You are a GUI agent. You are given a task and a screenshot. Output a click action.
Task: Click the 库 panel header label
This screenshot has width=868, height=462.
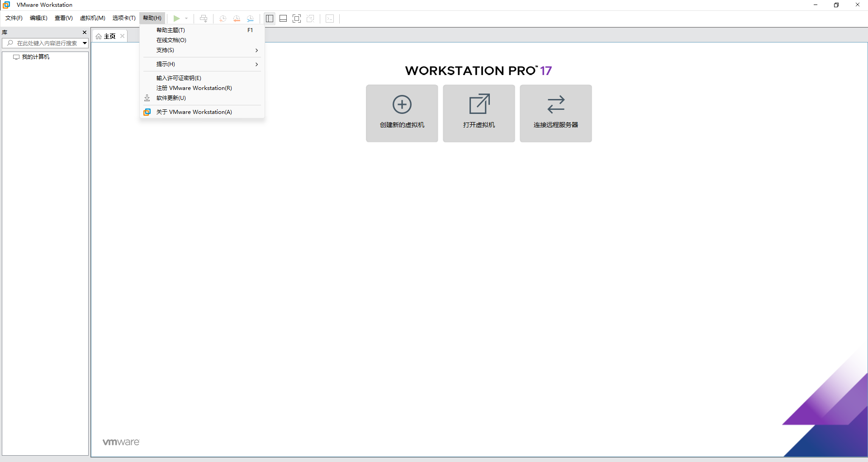point(5,33)
